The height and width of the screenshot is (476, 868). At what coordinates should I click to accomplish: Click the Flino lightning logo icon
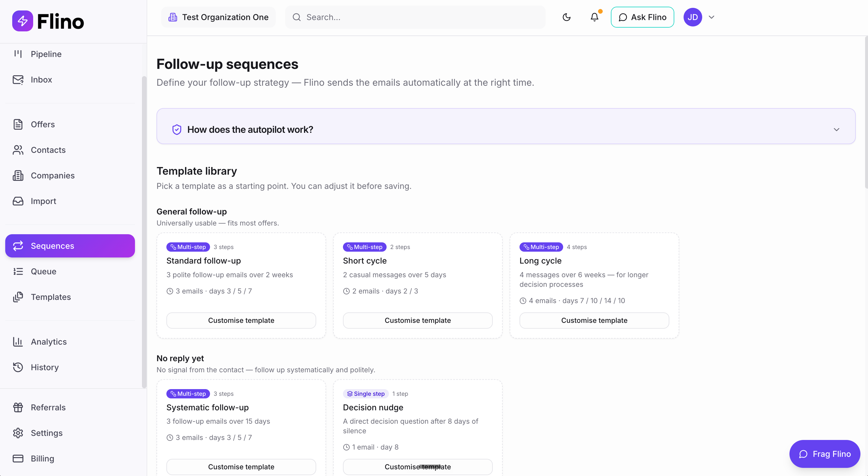pyautogui.click(x=23, y=21)
